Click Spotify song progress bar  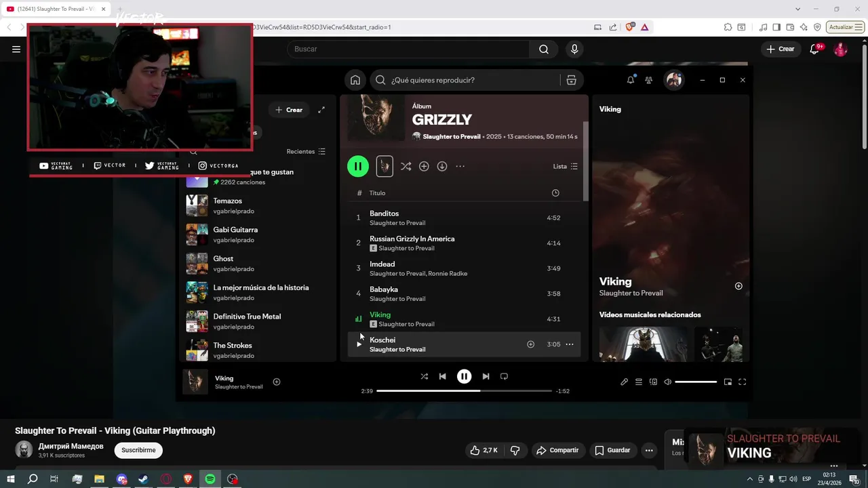(465, 391)
